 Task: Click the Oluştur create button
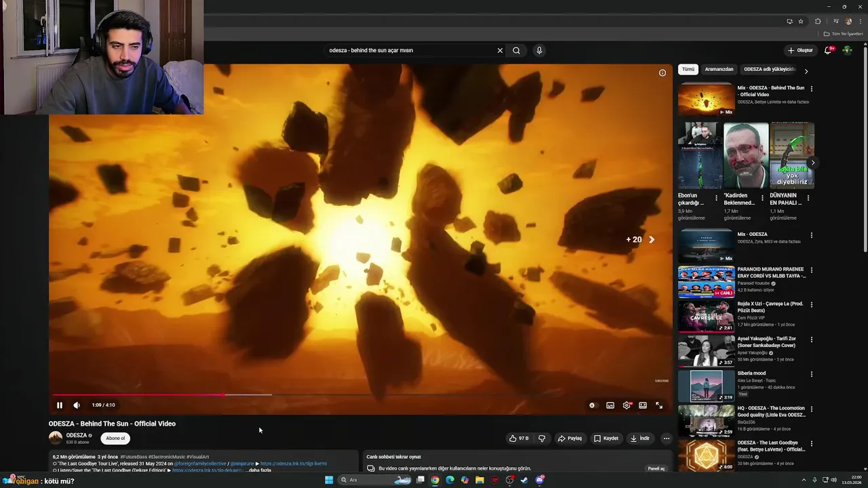[800, 50]
